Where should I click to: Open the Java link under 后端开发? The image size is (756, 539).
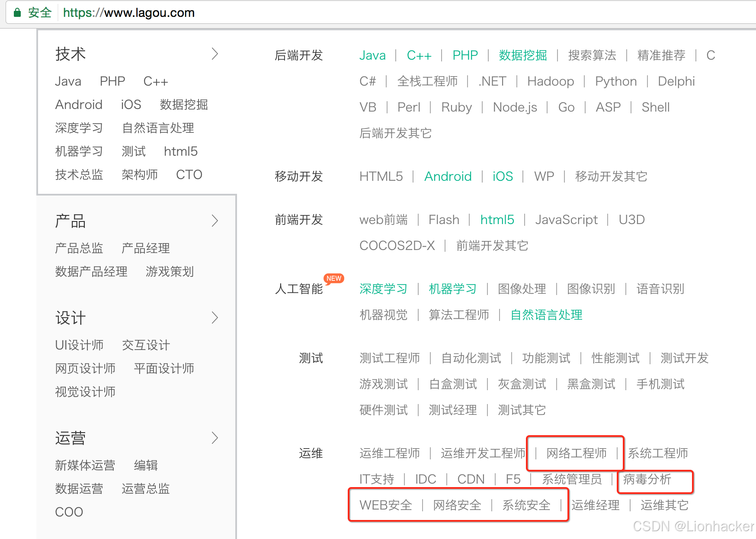click(x=372, y=55)
